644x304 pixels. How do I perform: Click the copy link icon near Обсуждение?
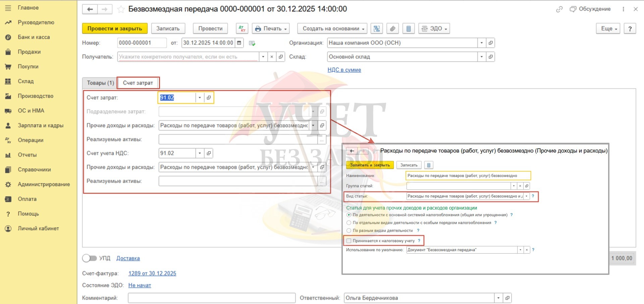[559, 9]
